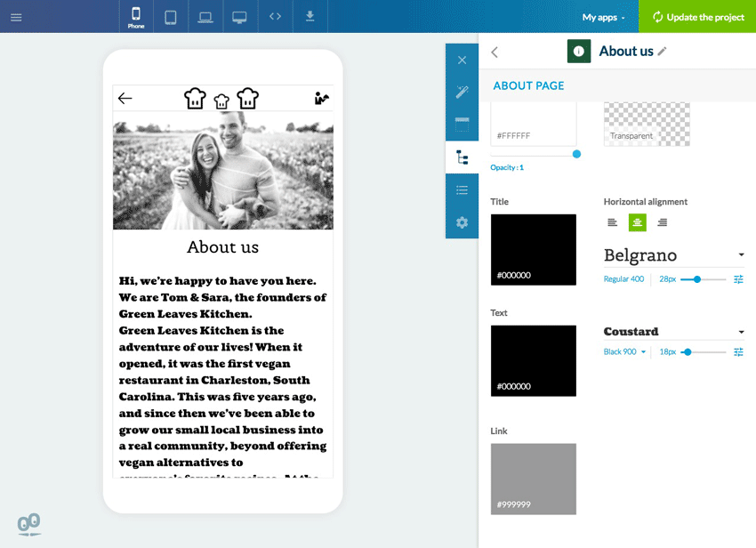Viewport: 756px width, 548px height.
Task: Open the Coustard font dropdown
Action: [x=741, y=332]
